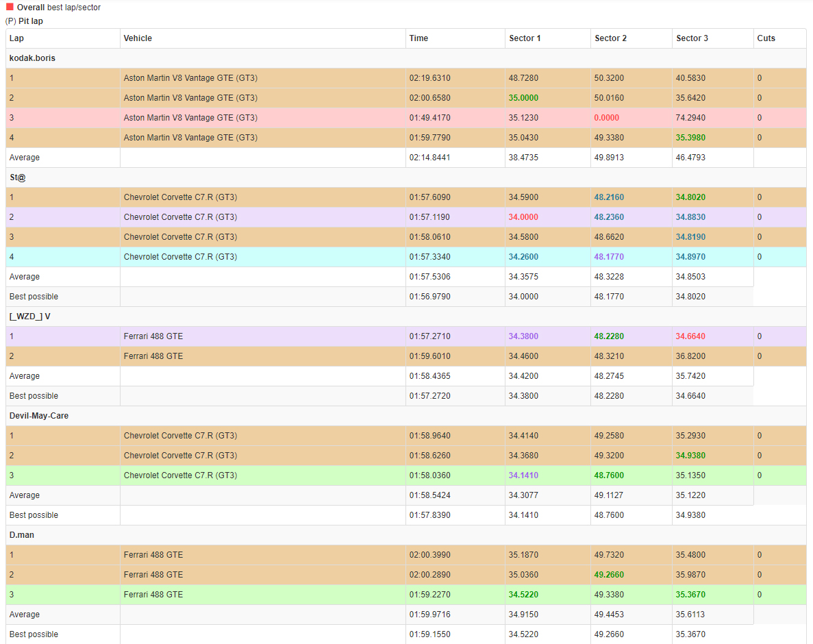Click lap time 01:58.0610

[x=430, y=237]
